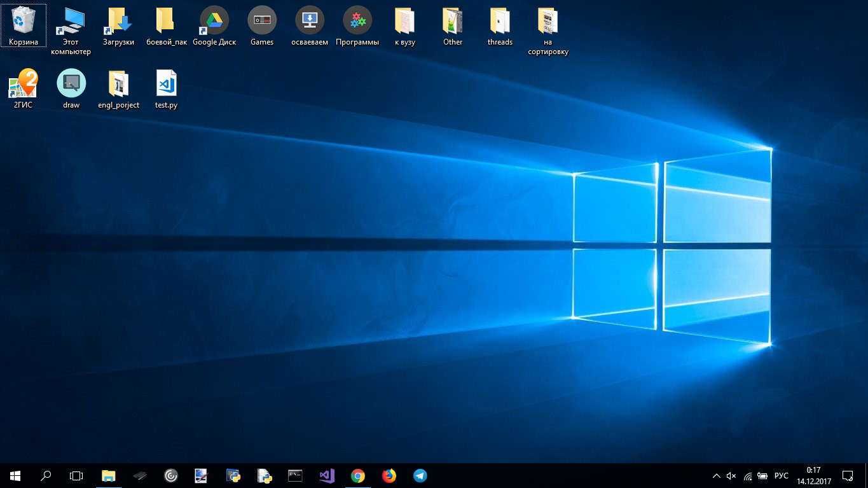Open the Action Center notifications icon
The width and height of the screenshot is (868, 488).
pyautogui.click(x=848, y=476)
